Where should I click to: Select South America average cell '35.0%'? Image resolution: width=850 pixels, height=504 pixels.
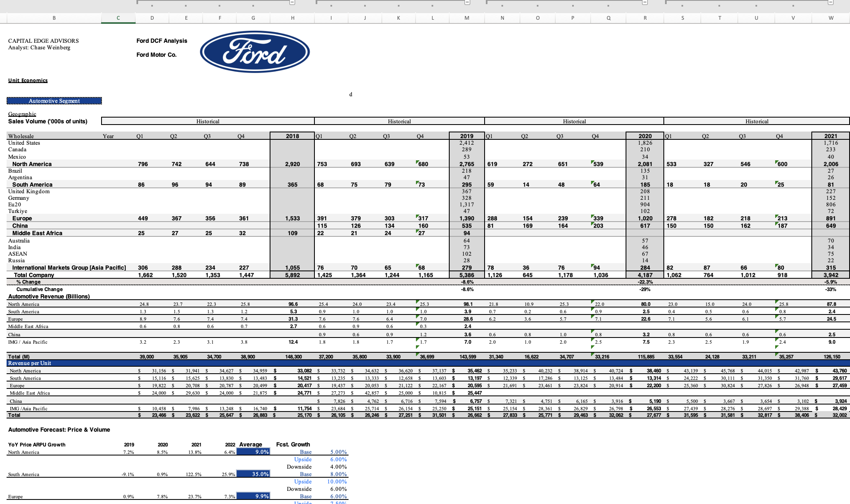click(x=253, y=474)
